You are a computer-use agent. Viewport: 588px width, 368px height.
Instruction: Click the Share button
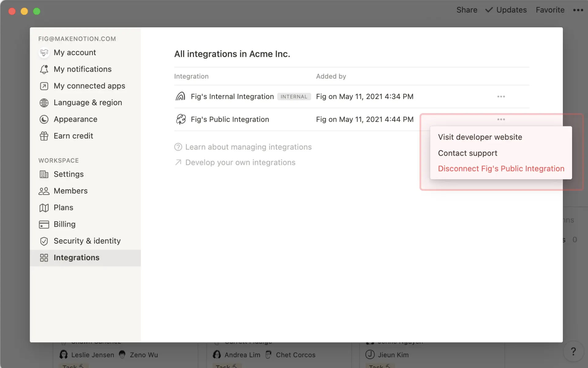(x=467, y=10)
